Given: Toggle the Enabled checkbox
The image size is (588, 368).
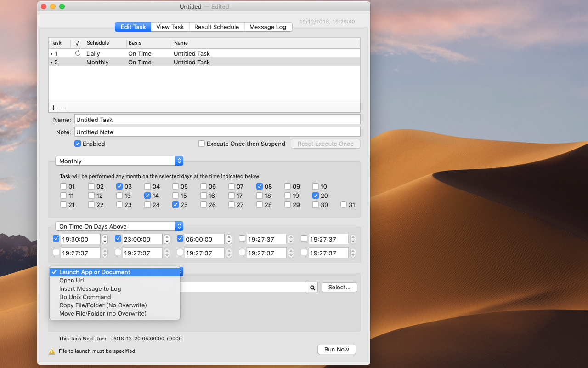Looking at the screenshot, I should tap(78, 144).
